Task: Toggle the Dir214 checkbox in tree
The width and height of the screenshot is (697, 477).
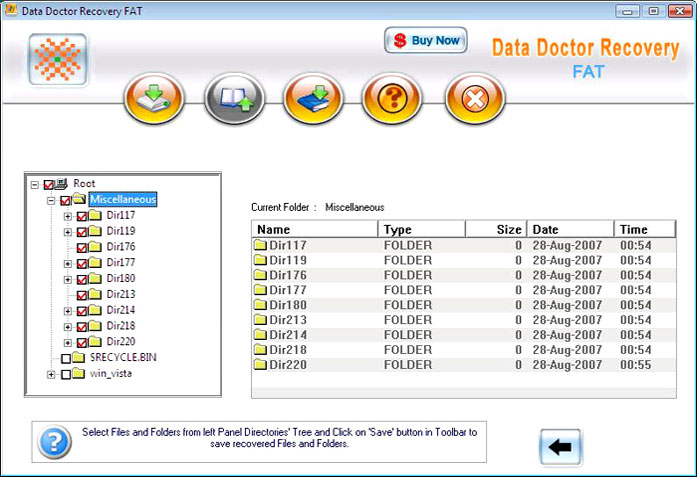Action: 82,311
